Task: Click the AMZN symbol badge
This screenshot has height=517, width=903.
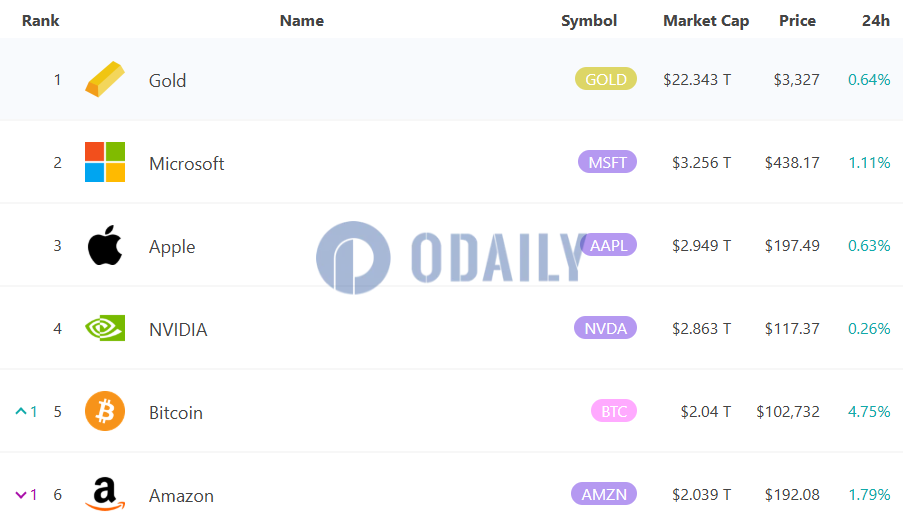Action: (x=604, y=494)
